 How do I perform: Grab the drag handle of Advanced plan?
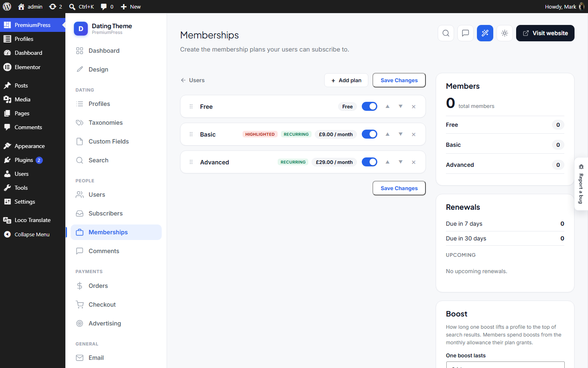[191, 162]
